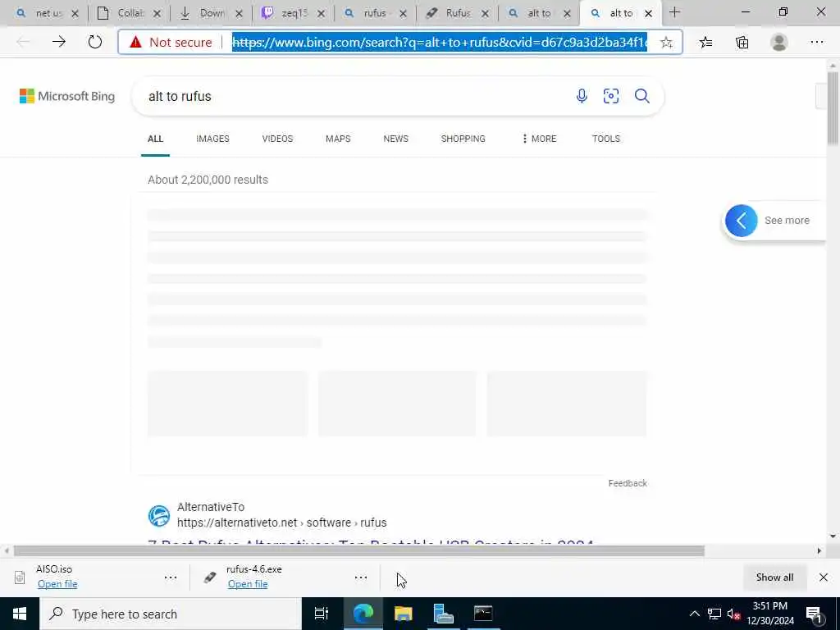Screen dimensions: 840x630
Task: Click the taskbar clock showing 3:51 PM
Action: pyautogui.click(x=769, y=614)
